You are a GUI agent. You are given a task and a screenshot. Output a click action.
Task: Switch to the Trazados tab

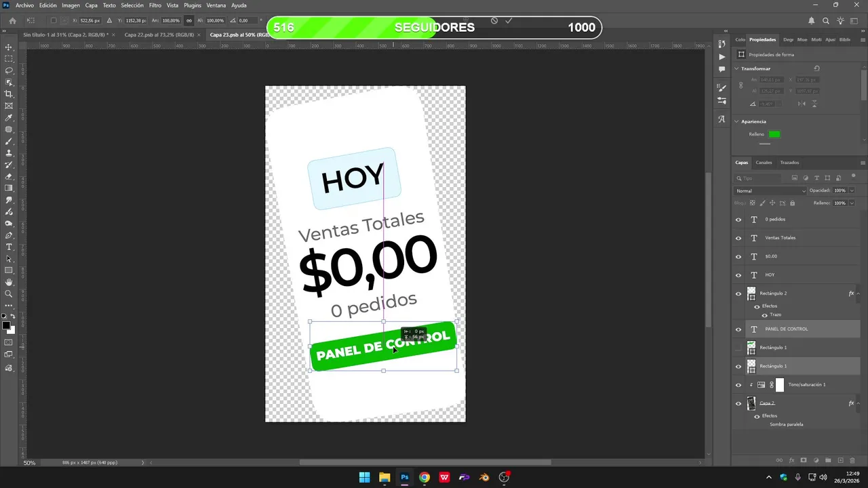789,163
